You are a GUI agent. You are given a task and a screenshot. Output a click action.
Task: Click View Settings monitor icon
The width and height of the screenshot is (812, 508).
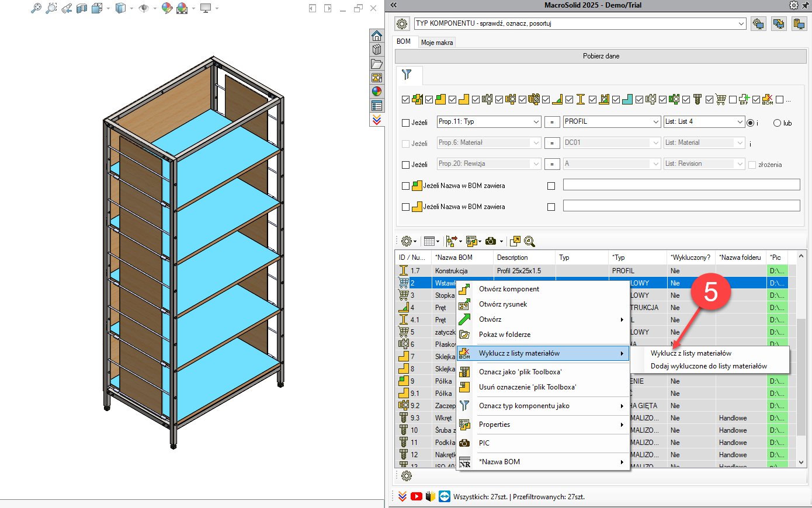(205, 8)
